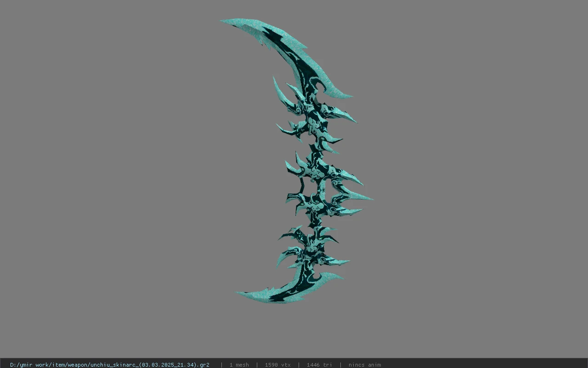The width and height of the screenshot is (588, 368).
Task: Click the 'nincs anim' status entry
Action: 365,365
